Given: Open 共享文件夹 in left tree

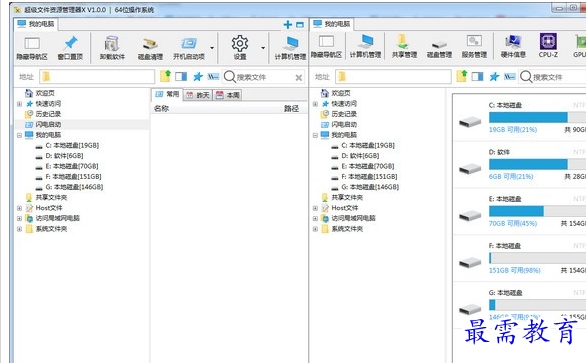Looking at the screenshot, I should [46, 197].
